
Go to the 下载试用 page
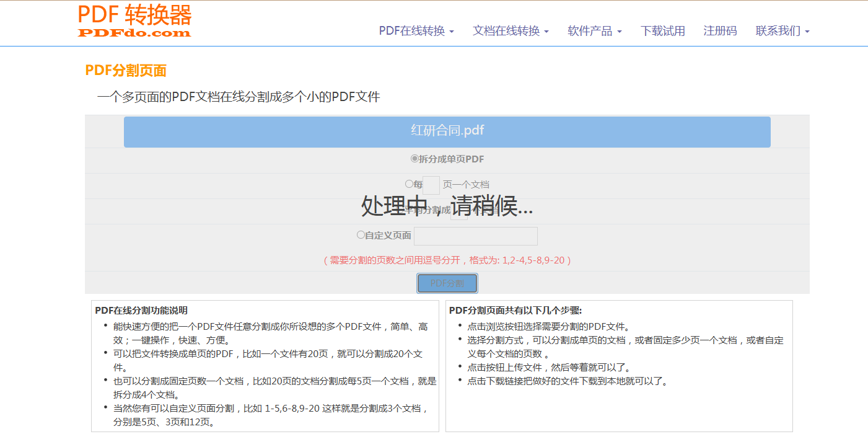pos(662,31)
